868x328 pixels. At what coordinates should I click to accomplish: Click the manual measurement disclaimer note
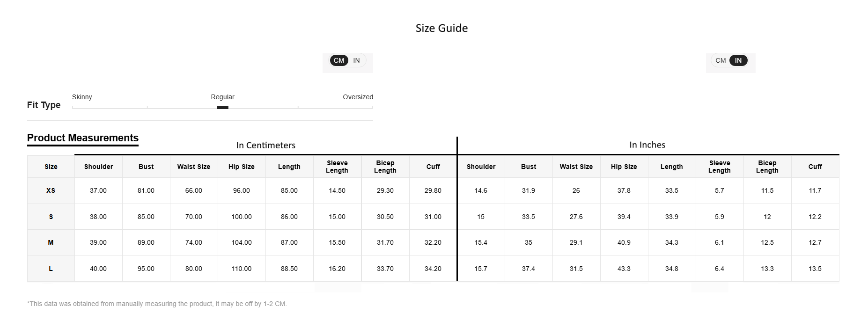click(157, 304)
